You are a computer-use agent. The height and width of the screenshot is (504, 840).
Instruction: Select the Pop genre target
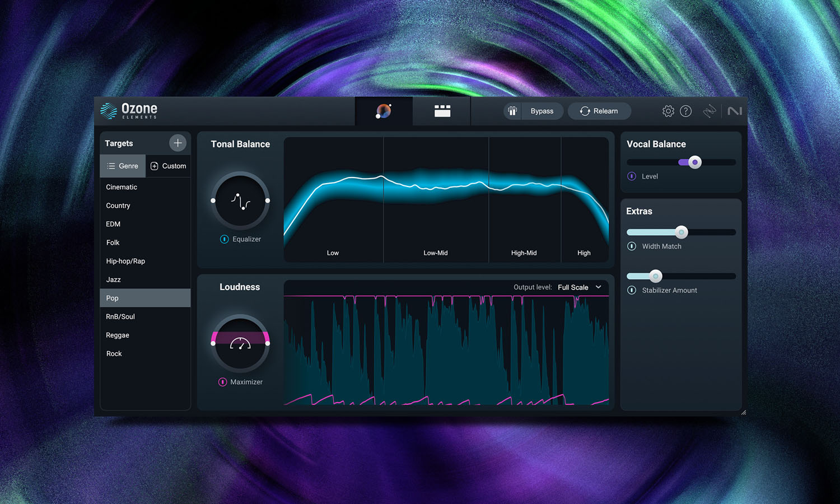click(145, 298)
